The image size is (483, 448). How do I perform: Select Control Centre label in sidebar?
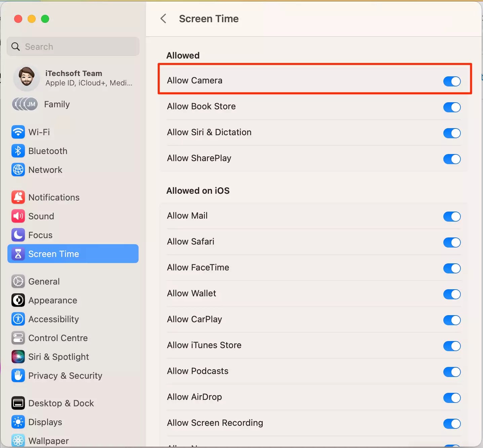pyautogui.click(x=58, y=338)
